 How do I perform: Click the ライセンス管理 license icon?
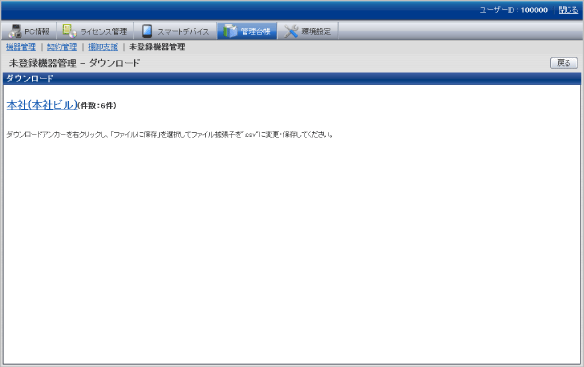point(69,31)
